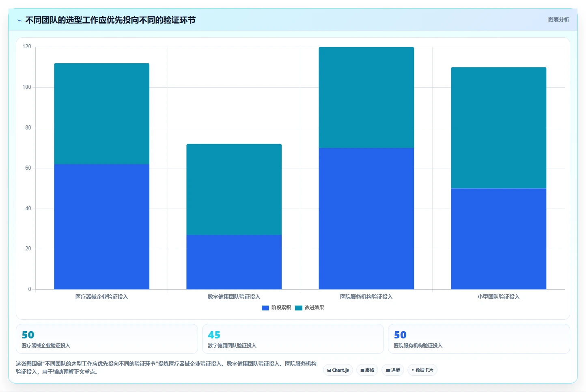Select the Chart.js tag
This screenshot has height=392, width=586.
point(338,370)
